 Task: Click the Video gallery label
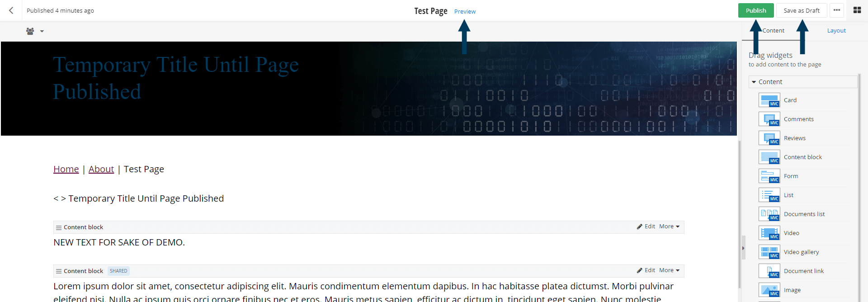802,252
